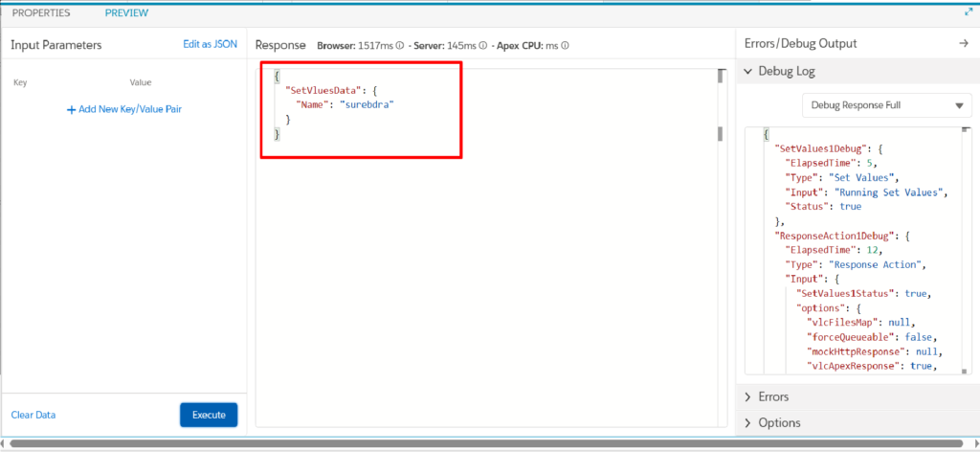Click the plus icon for a new key/value pair
The height and width of the screenshot is (452, 980).
pos(71,109)
